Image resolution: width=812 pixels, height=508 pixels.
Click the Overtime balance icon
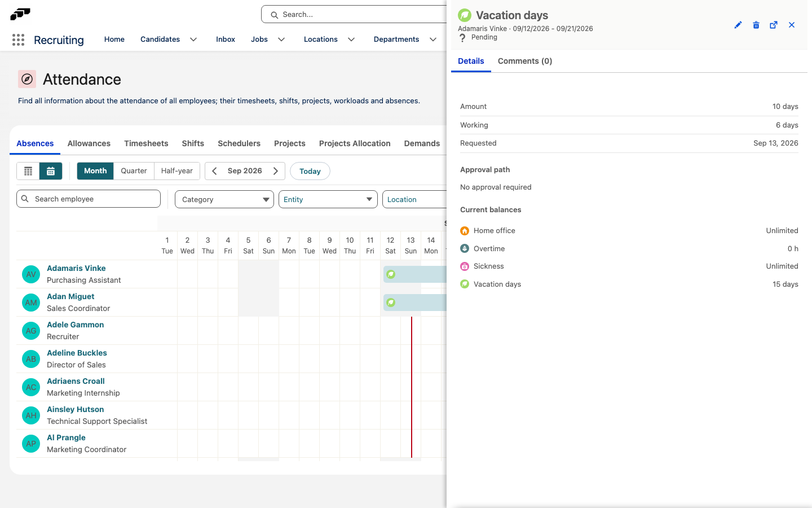[x=465, y=249]
